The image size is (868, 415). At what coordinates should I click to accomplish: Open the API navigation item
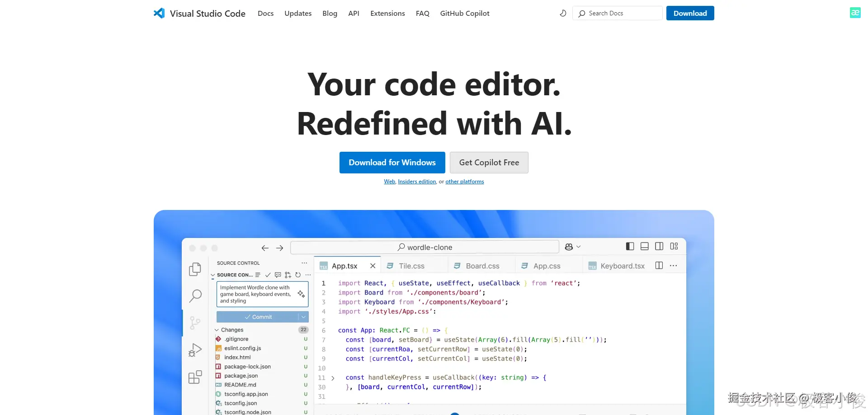(x=354, y=14)
